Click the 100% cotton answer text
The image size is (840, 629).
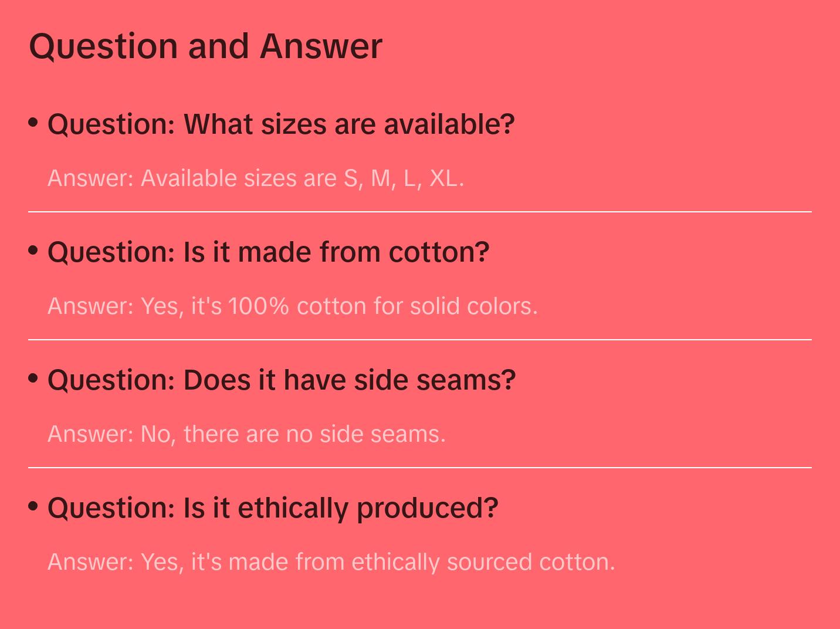[292, 306]
